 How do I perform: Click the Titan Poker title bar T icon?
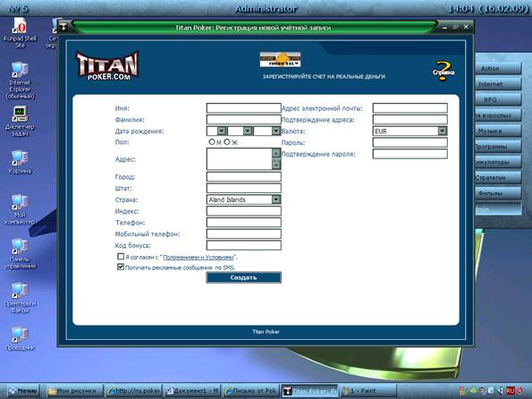coord(63,27)
